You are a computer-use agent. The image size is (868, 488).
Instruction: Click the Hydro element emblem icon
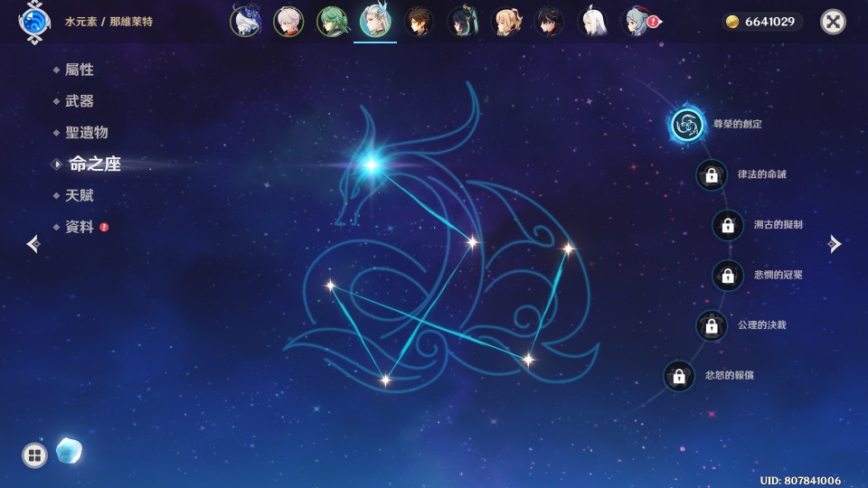point(34,22)
